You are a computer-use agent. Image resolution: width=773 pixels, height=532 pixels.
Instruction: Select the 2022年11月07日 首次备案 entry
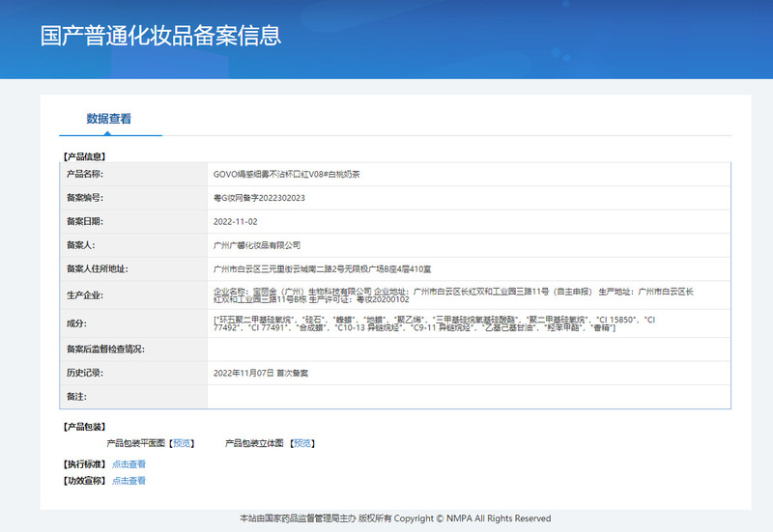tap(261, 373)
